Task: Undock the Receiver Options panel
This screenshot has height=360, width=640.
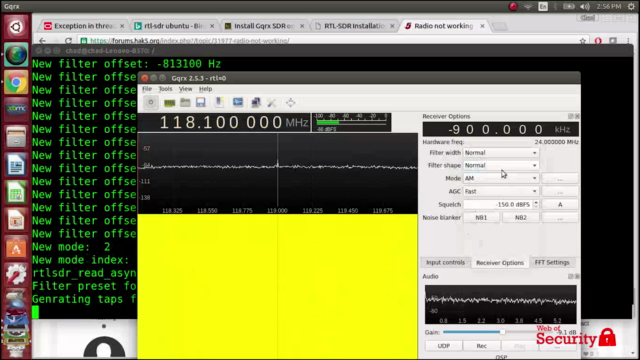Action: coord(571,116)
